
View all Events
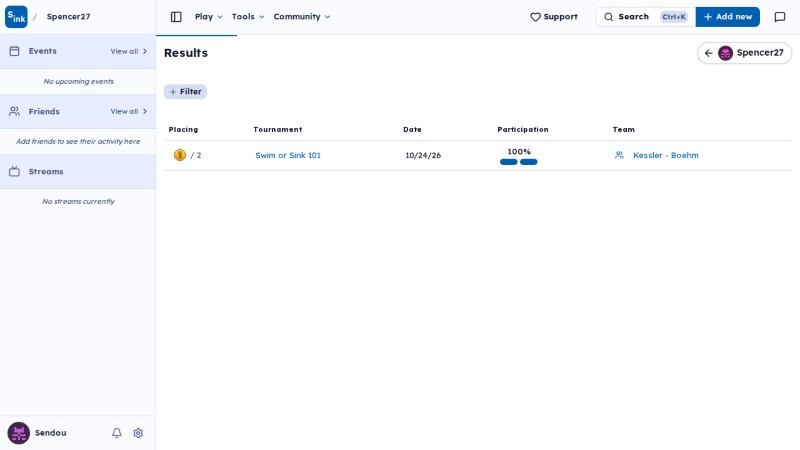(129, 52)
